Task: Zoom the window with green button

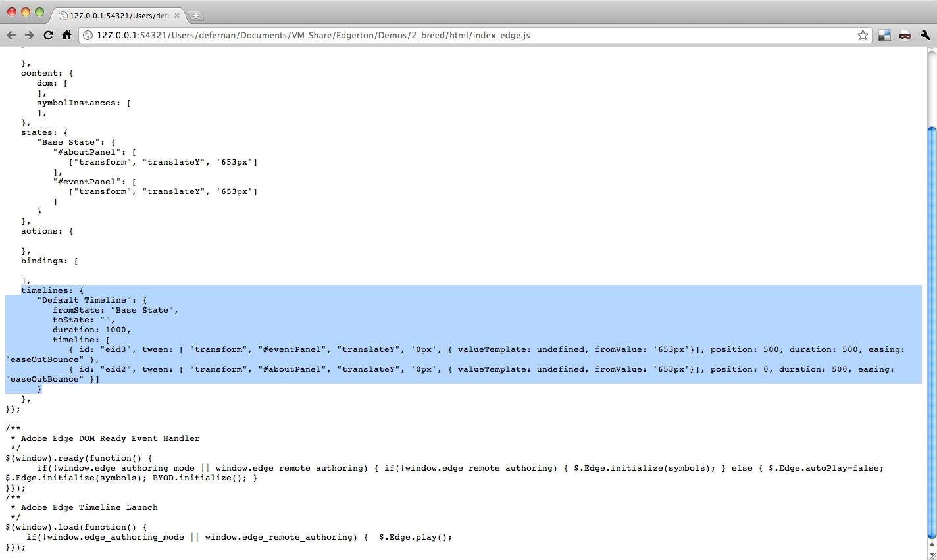Action: coord(39,12)
